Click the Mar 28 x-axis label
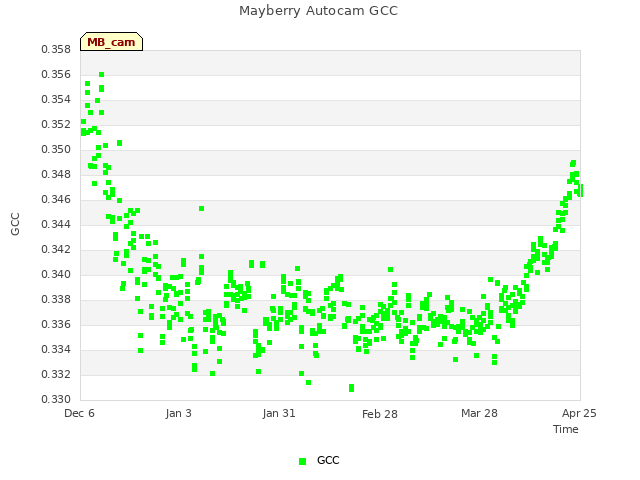Screen dimensions: 640x480 [479, 413]
